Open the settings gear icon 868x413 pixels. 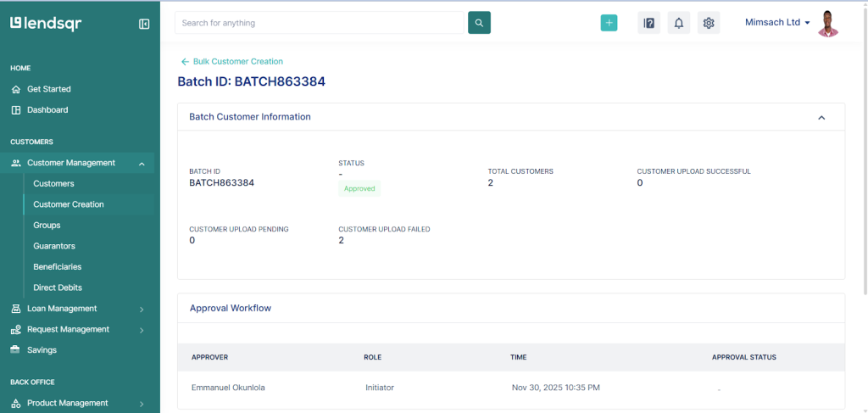coord(709,23)
